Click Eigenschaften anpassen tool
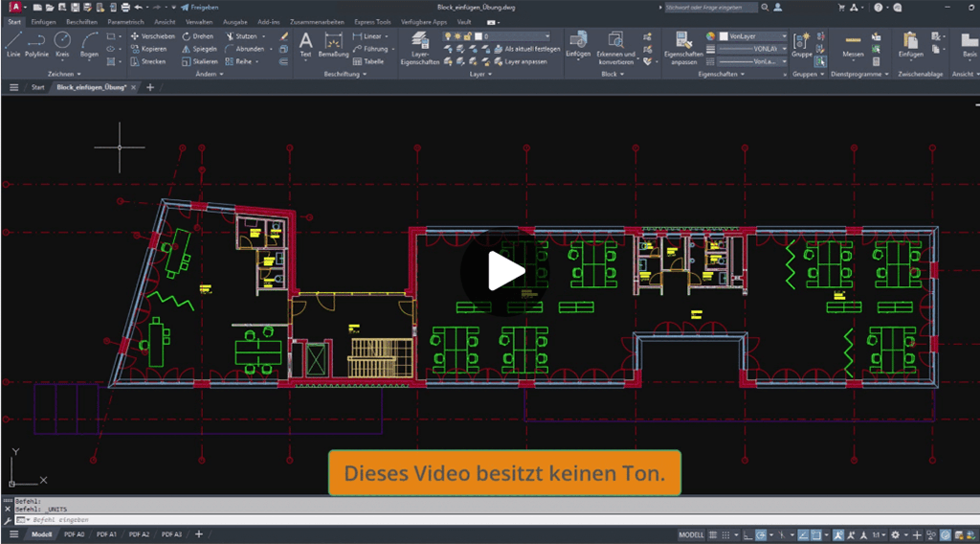The width and height of the screenshot is (980, 544). click(683, 48)
